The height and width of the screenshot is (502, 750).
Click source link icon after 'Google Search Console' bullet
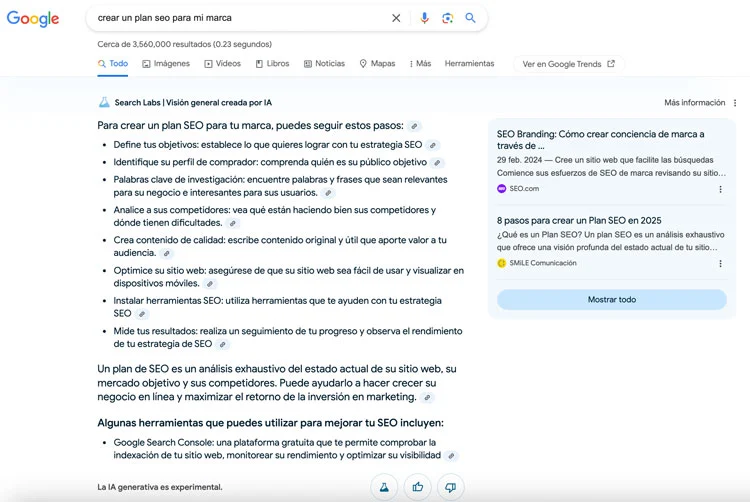coord(451,456)
